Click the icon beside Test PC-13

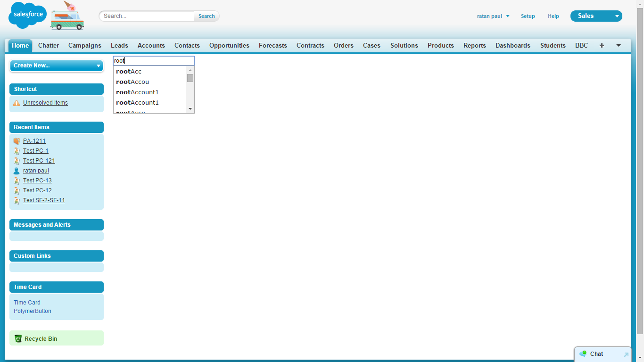[x=17, y=181]
